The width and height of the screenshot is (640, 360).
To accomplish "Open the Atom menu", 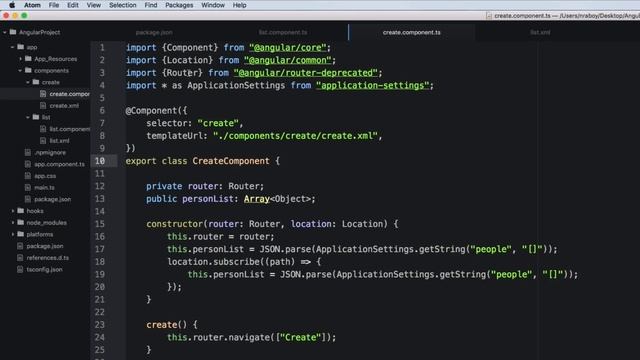I will click(32, 5).
